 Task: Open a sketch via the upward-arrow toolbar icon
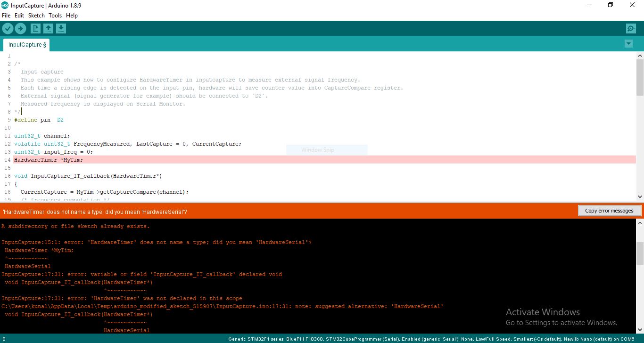[x=48, y=28]
